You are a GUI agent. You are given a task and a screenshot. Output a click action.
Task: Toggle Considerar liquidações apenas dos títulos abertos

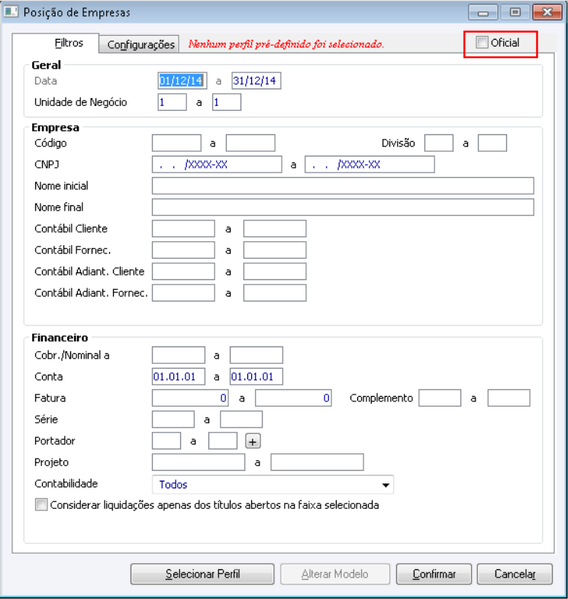41,505
